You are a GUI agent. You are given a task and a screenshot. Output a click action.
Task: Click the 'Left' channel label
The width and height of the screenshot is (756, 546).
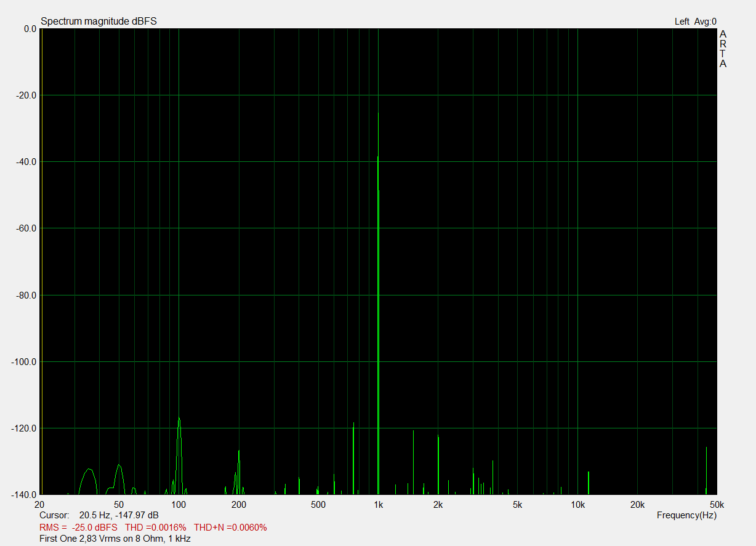(x=682, y=22)
